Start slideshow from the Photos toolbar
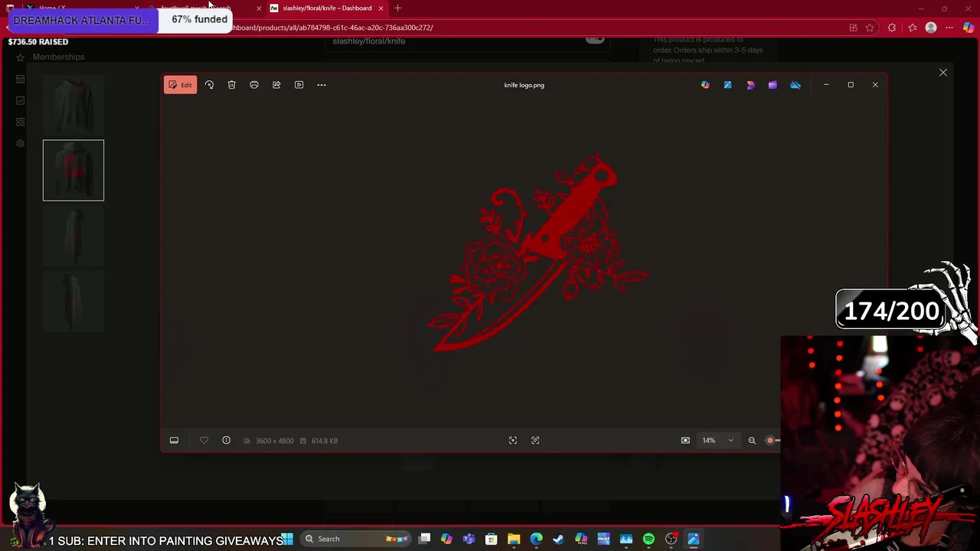Image resolution: width=980 pixels, height=551 pixels. [299, 85]
